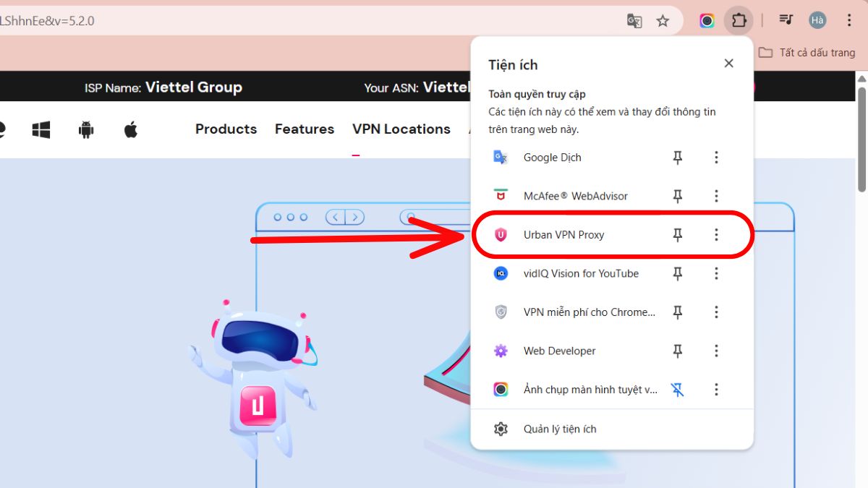Click the Windows platform icon on site header
868x488 pixels.
pyautogui.click(x=41, y=130)
